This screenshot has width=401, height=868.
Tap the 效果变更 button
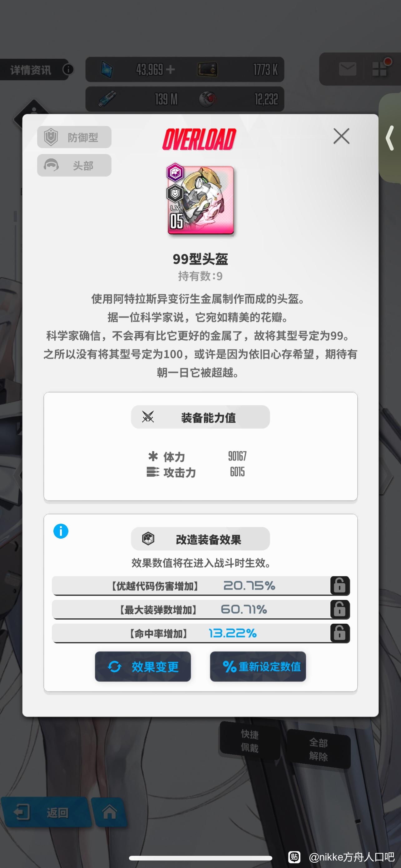point(143,666)
